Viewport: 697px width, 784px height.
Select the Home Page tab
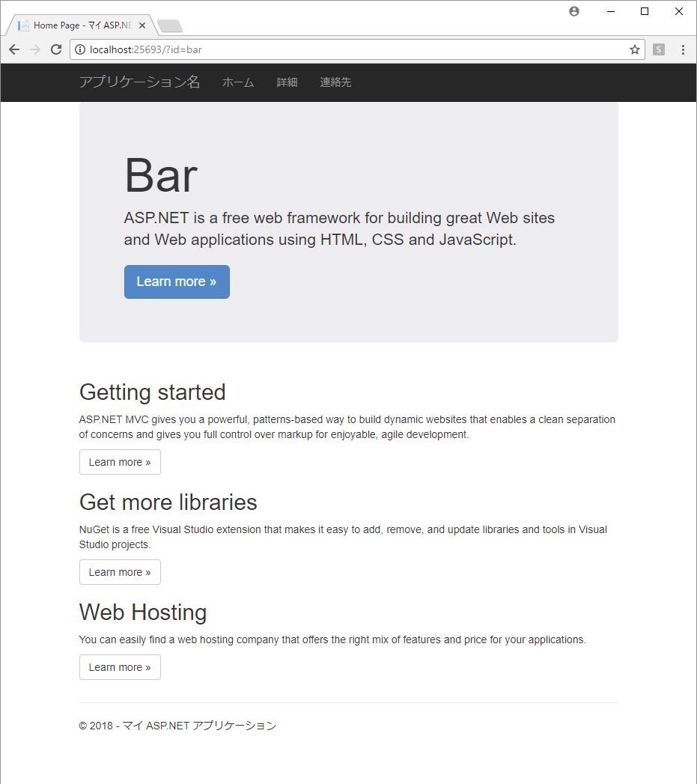point(81,25)
